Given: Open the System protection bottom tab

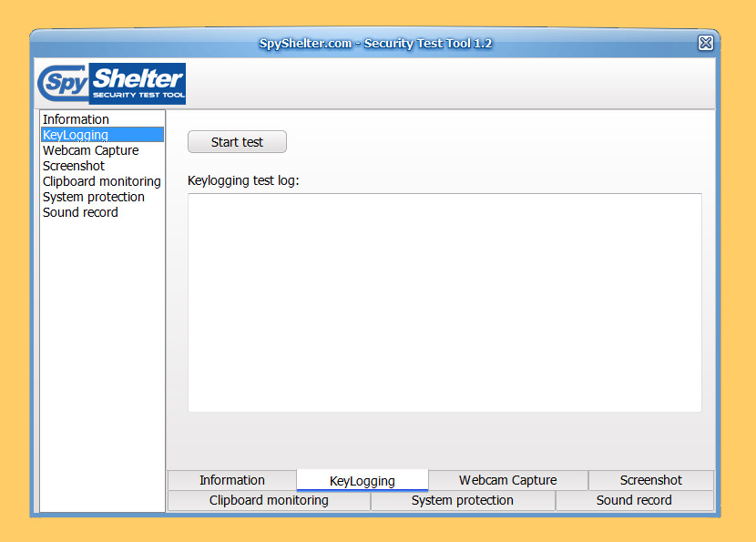Looking at the screenshot, I should [x=463, y=500].
